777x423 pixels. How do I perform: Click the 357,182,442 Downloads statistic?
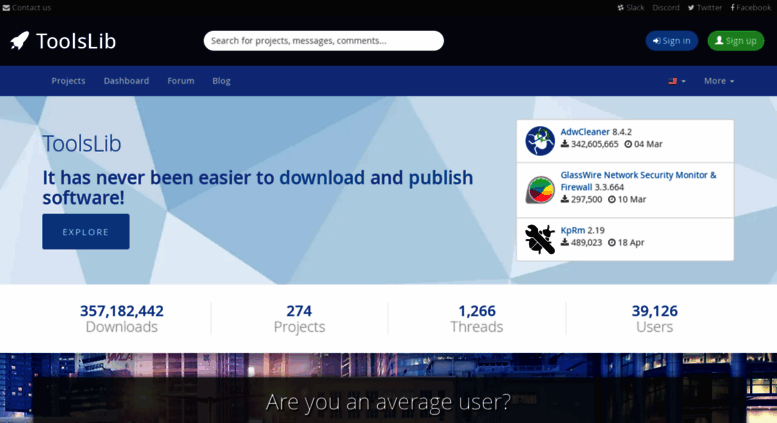pyautogui.click(x=121, y=318)
